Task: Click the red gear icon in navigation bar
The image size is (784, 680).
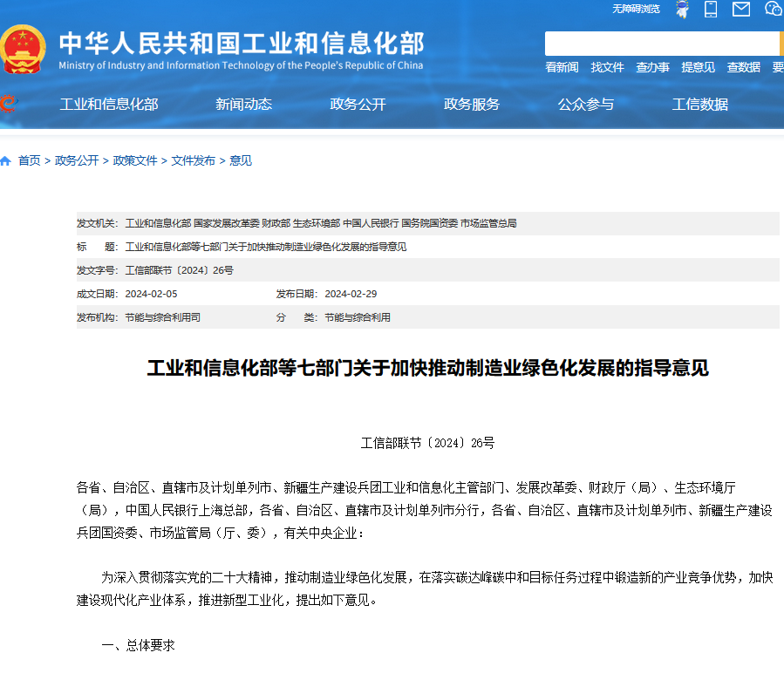Action: pos(7,105)
